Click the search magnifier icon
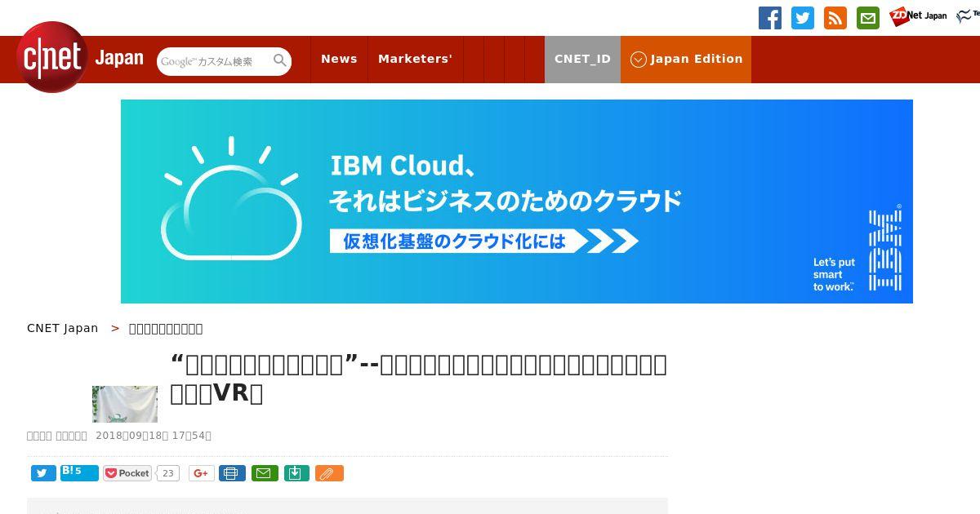The height and width of the screenshot is (514, 980). coord(280,60)
